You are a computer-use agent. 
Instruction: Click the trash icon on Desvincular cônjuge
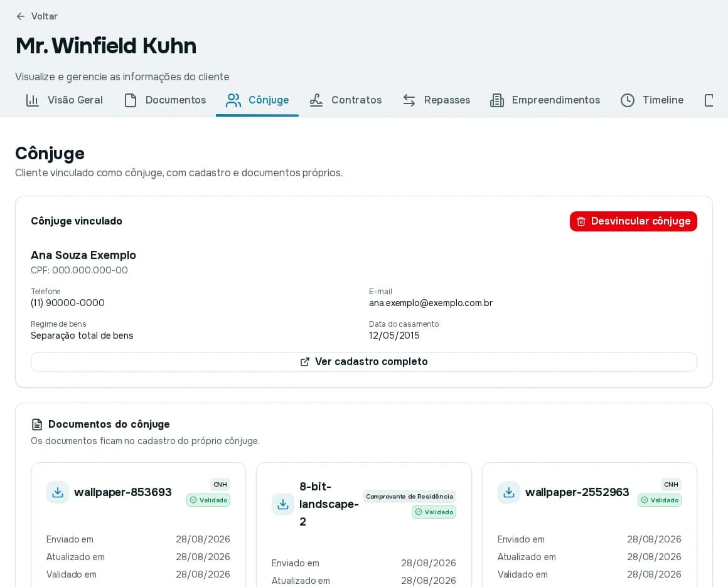(x=581, y=221)
